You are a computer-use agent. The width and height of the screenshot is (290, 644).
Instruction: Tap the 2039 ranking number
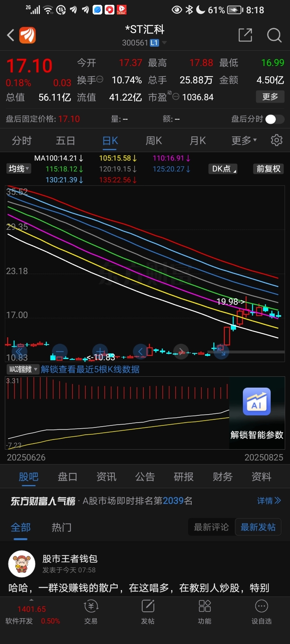pos(173,501)
